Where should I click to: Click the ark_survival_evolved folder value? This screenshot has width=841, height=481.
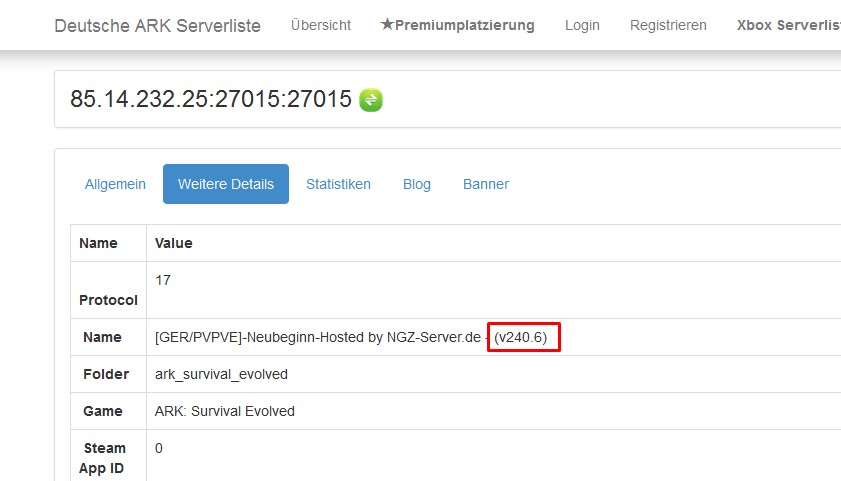(222, 374)
